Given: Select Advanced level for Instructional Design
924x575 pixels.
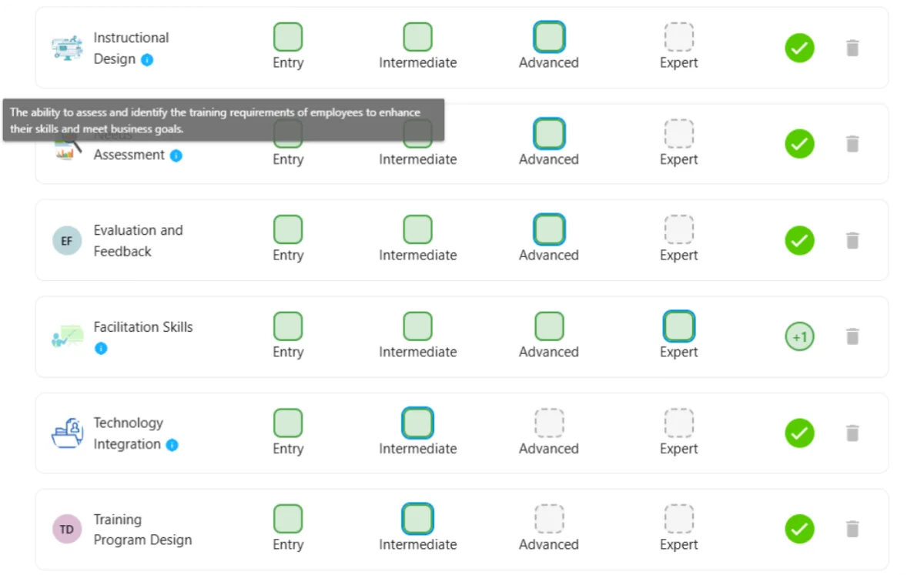Looking at the screenshot, I should 549,37.
